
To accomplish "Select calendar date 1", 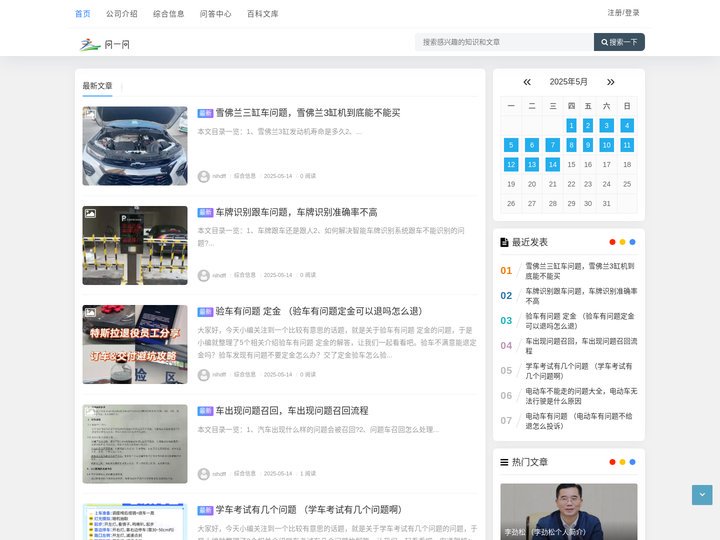I will [x=571, y=125].
